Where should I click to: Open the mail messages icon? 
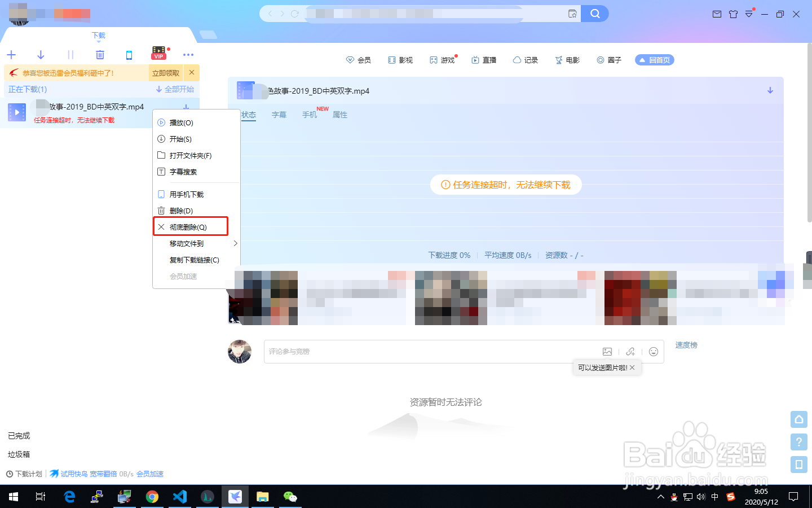click(x=717, y=14)
